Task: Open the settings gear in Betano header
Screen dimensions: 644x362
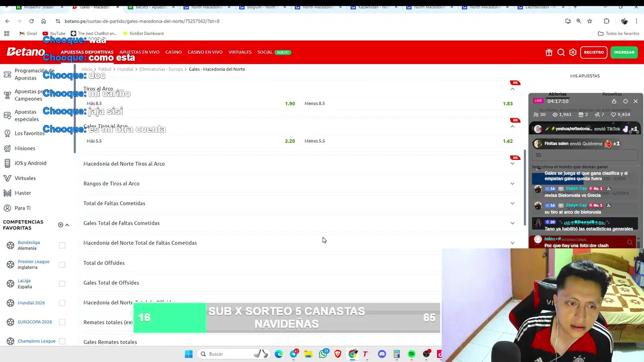Action: tap(573, 52)
